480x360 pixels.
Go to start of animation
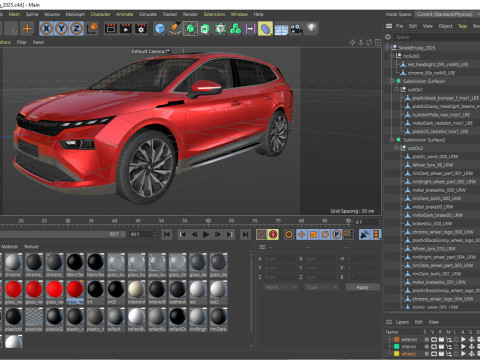(x=167, y=235)
